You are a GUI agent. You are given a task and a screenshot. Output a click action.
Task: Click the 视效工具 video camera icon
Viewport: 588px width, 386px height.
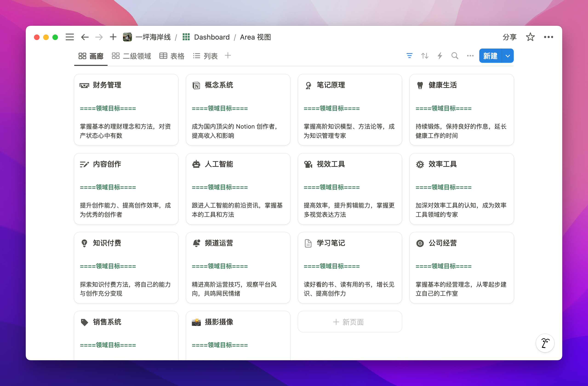[308, 164]
